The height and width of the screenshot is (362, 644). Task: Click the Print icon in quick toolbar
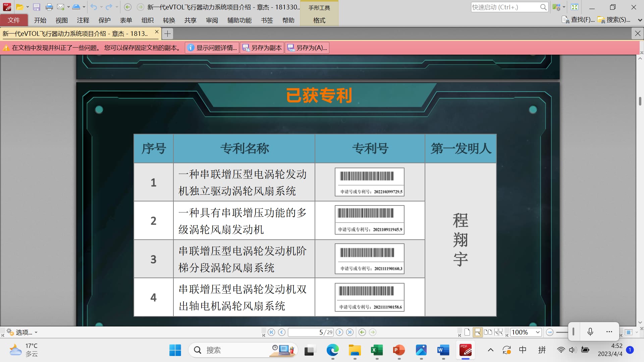[49, 7]
